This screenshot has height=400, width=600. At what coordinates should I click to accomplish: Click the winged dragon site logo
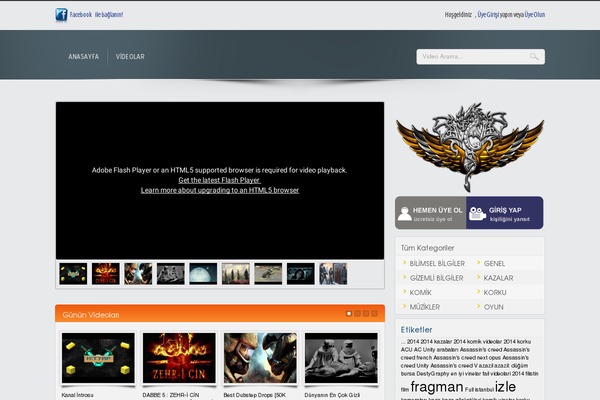(x=470, y=147)
